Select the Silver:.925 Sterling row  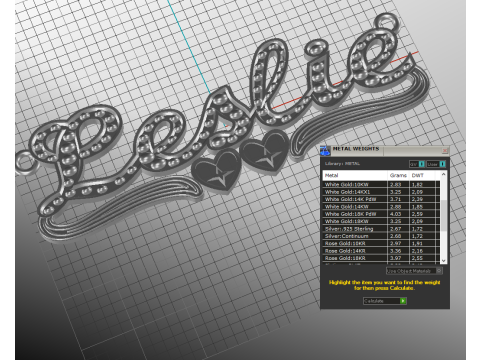(x=381, y=229)
